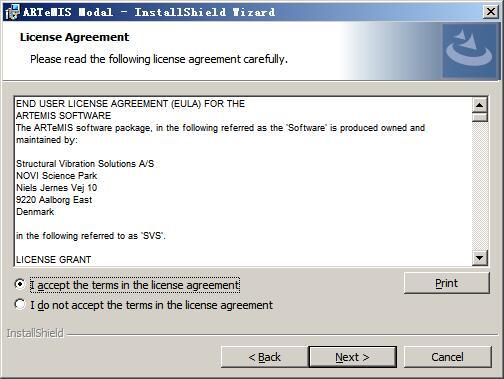Click the 'License Agreement' heading
Image resolution: width=504 pixels, height=379 pixels.
coord(74,37)
